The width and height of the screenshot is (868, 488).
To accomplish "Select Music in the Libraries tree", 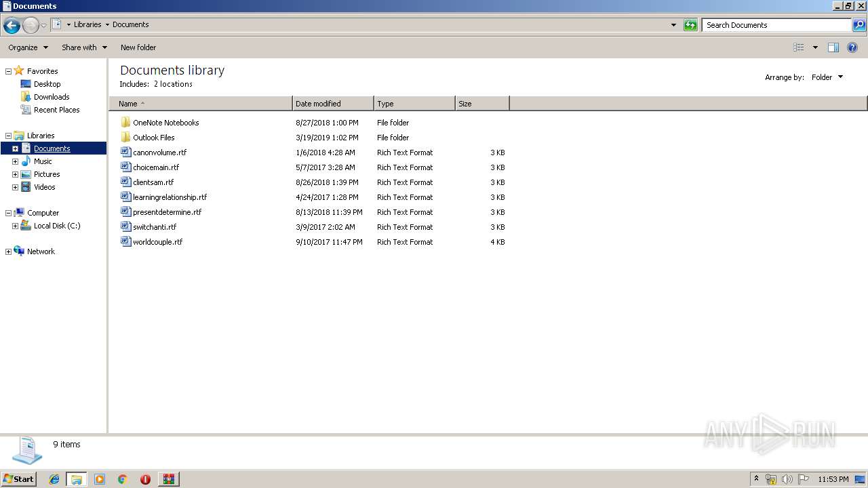I will [x=43, y=161].
